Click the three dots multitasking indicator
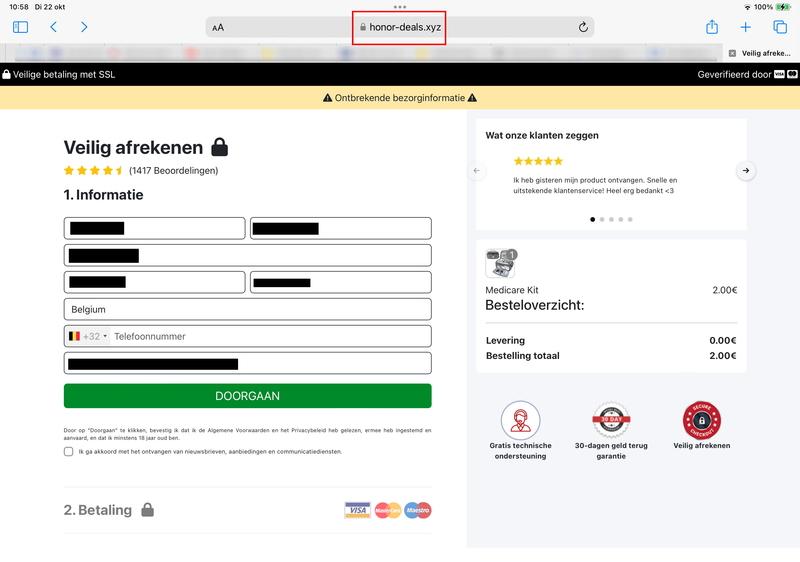 coord(400,7)
